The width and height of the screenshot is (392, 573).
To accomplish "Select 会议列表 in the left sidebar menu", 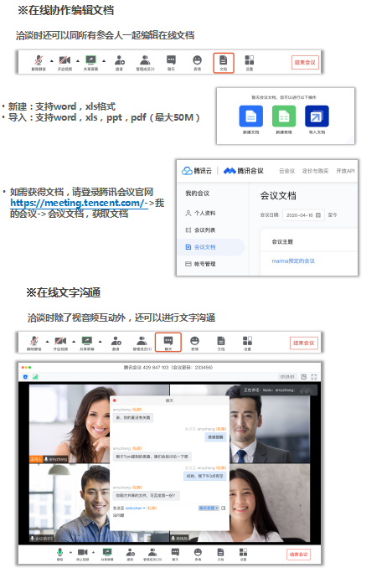I will 204,230.
